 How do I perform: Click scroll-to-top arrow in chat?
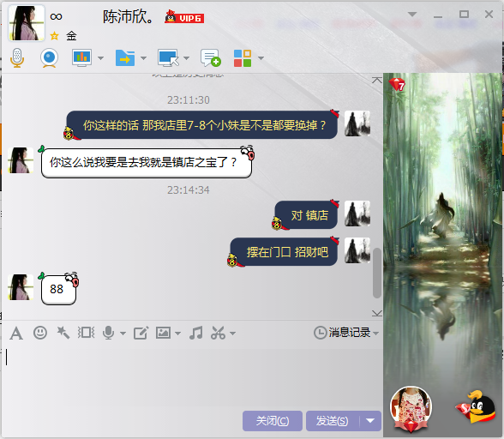point(377,80)
